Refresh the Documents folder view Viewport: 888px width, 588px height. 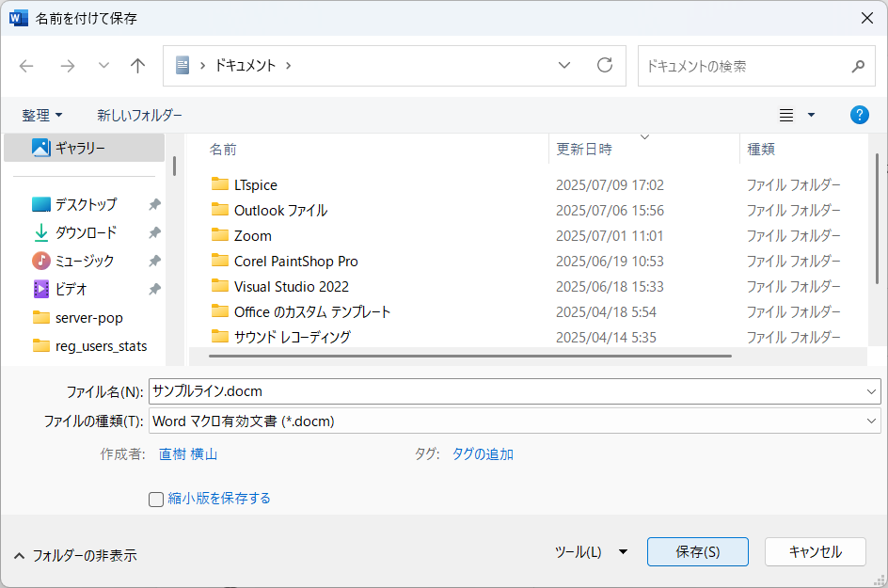[x=605, y=65]
